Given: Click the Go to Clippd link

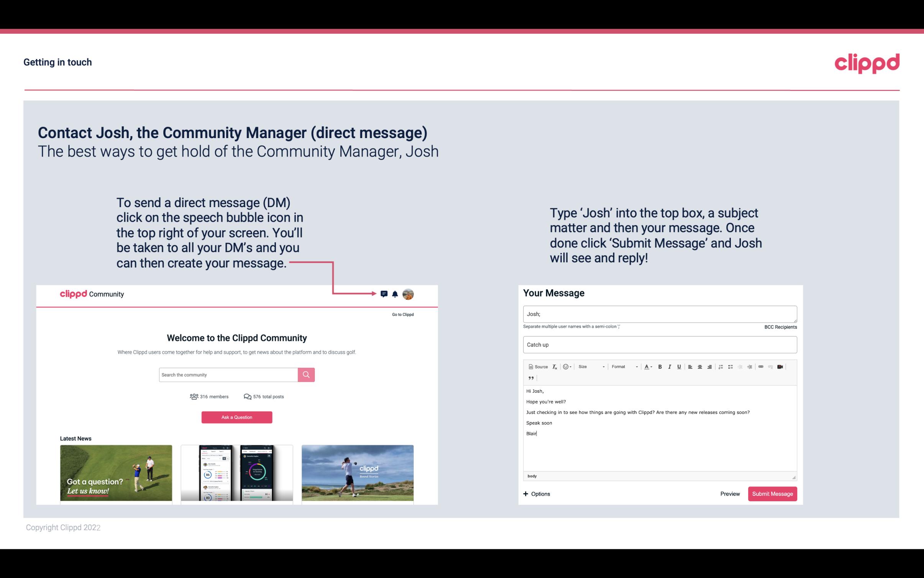Looking at the screenshot, I should click(402, 314).
